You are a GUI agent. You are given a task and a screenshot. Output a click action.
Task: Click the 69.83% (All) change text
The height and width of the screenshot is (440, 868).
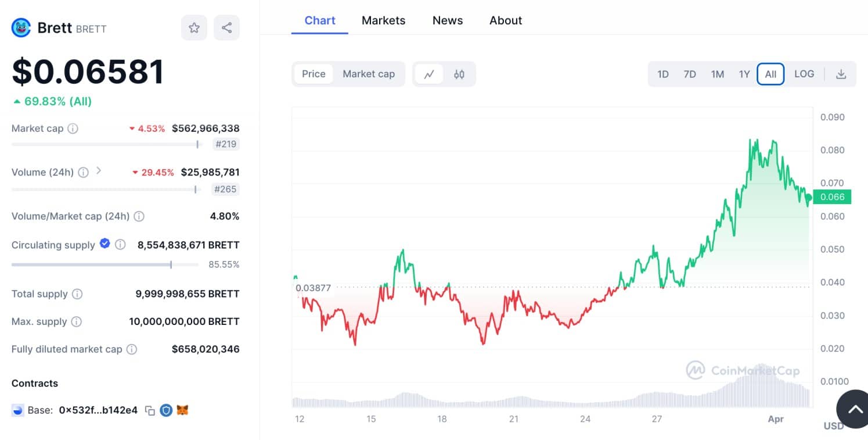[x=58, y=101]
